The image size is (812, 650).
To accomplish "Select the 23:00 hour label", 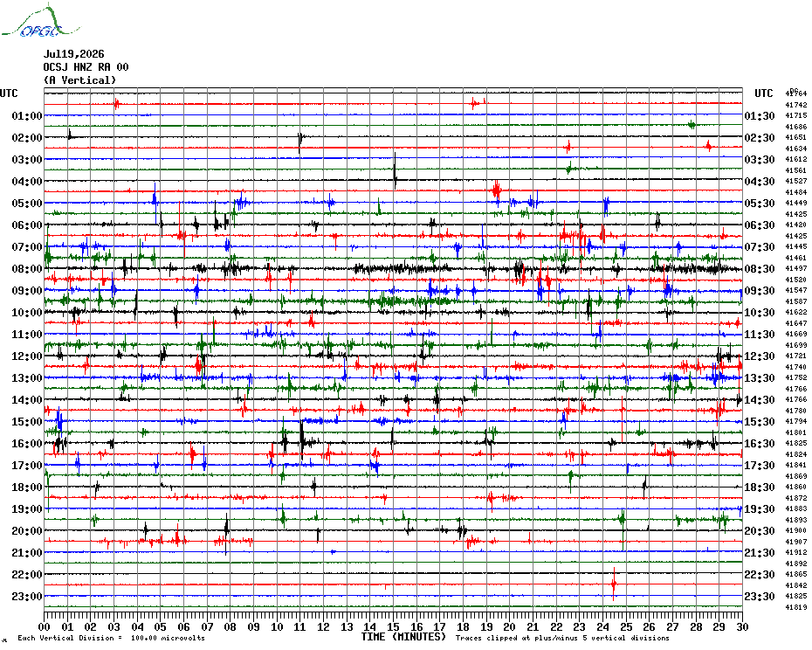I will click(27, 596).
